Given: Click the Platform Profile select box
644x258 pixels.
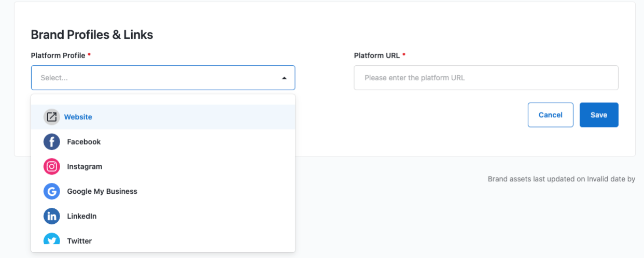Looking at the screenshot, I should tap(156, 78).
